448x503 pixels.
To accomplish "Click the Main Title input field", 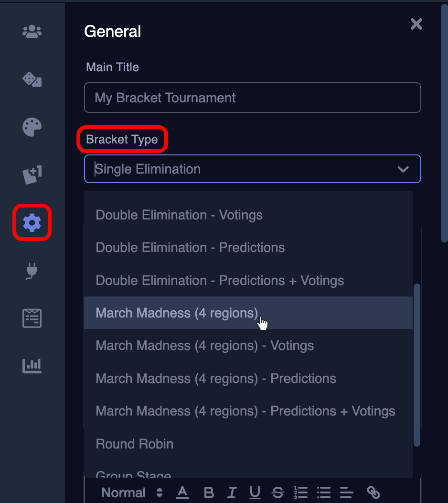I will pos(252,98).
